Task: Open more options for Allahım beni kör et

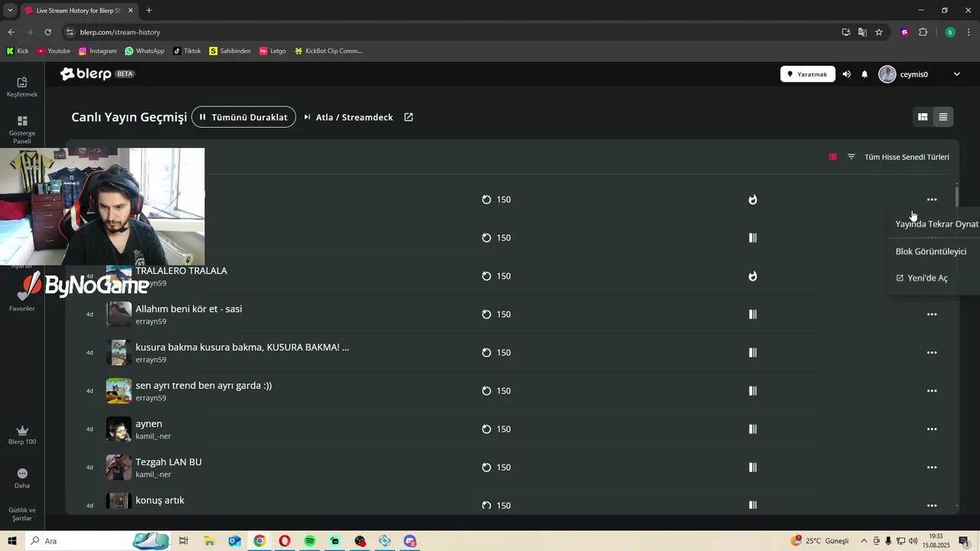Action: tap(932, 315)
